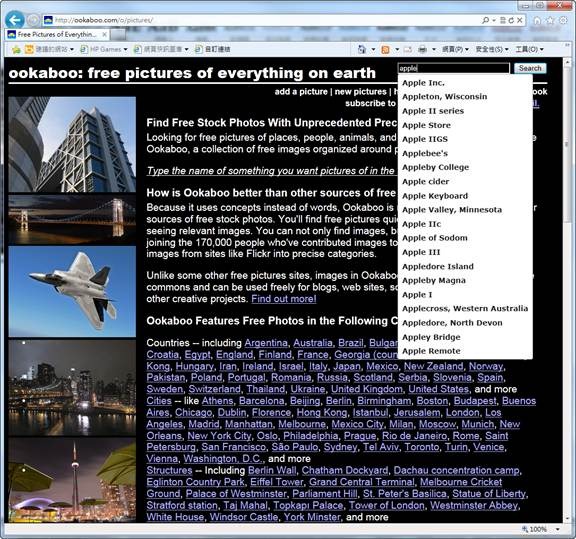Click the site favicon in the address bar
Screen dimensions: 576x539
tap(48, 20)
